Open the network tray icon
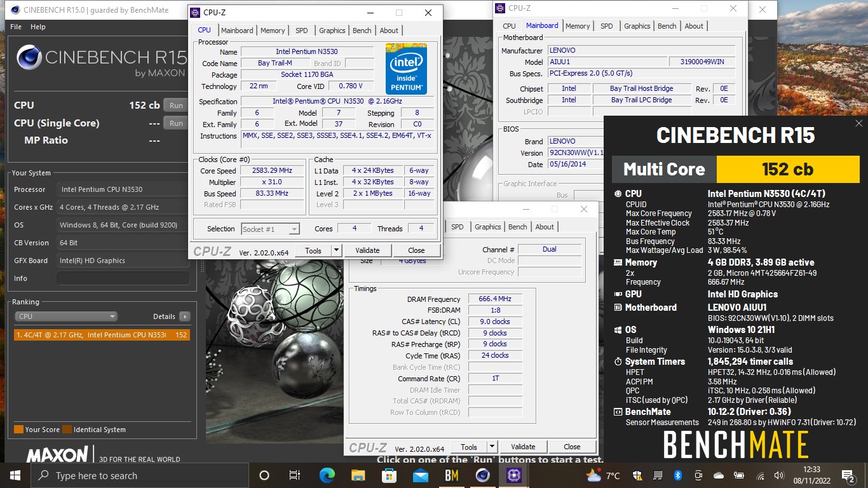The height and width of the screenshot is (488, 868). pyautogui.click(x=759, y=475)
